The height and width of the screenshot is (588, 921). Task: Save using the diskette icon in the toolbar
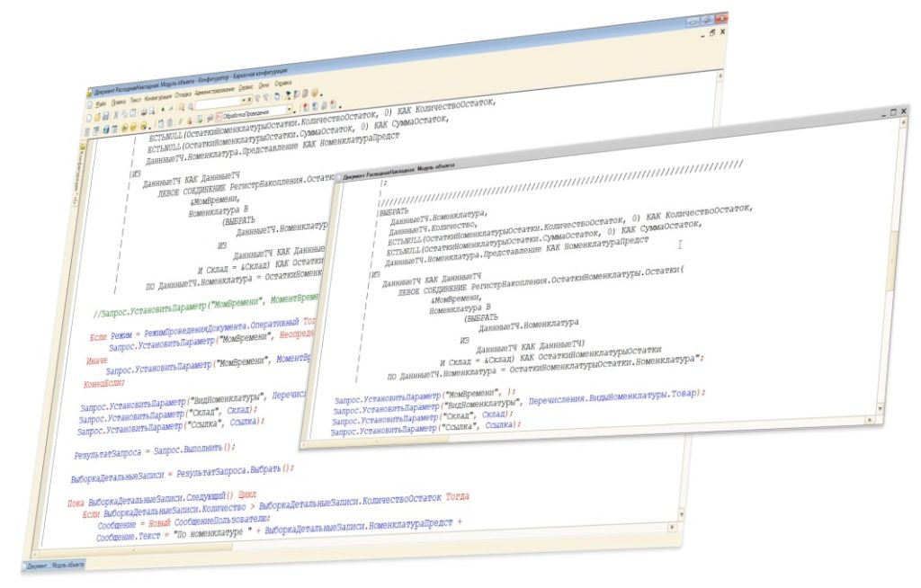pyautogui.click(x=106, y=116)
